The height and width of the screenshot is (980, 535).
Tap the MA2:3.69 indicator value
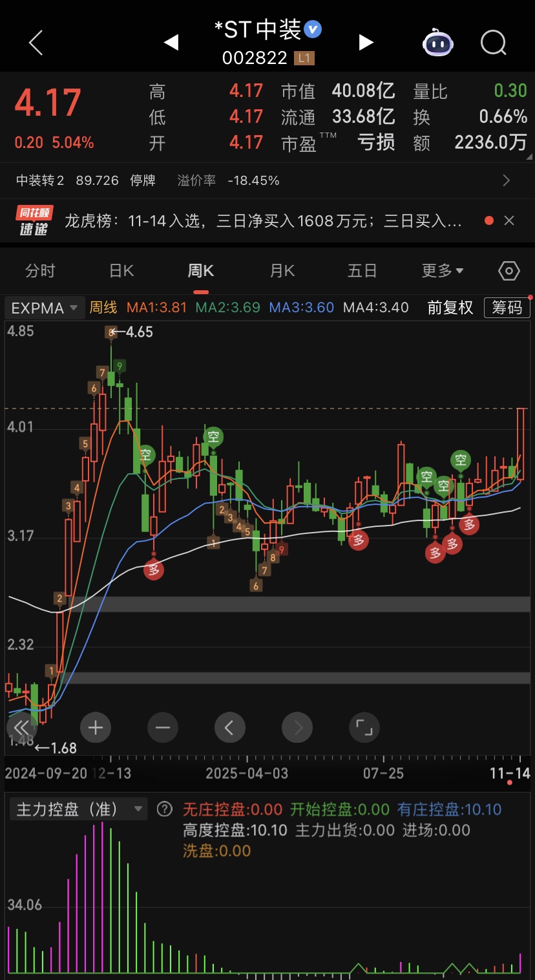click(x=228, y=308)
